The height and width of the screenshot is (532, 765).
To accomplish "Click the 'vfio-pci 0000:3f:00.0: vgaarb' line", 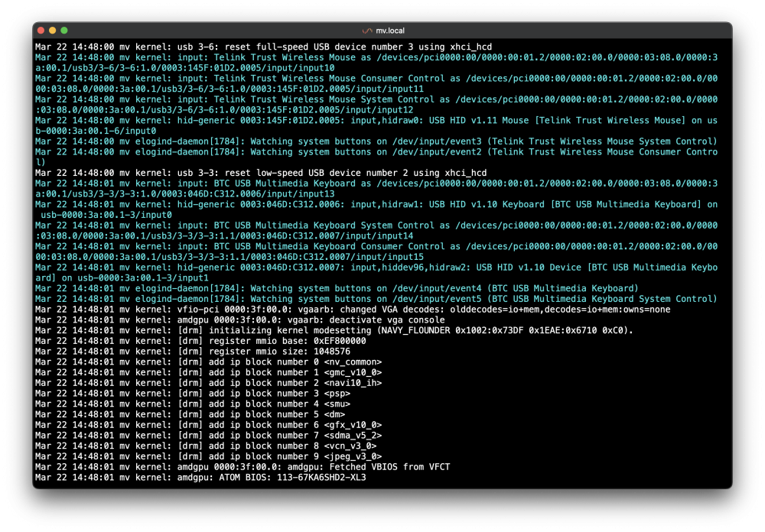I will point(353,309).
